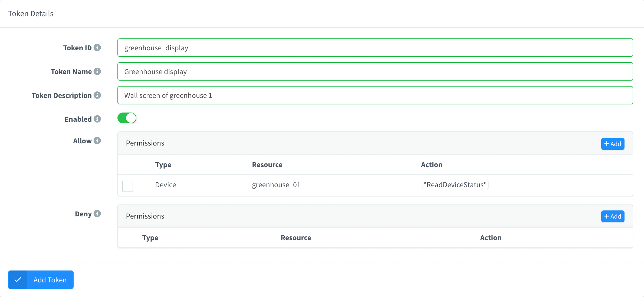This screenshot has height=297, width=644.
Task: Click the Resource header in Deny table
Action: (296, 238)
